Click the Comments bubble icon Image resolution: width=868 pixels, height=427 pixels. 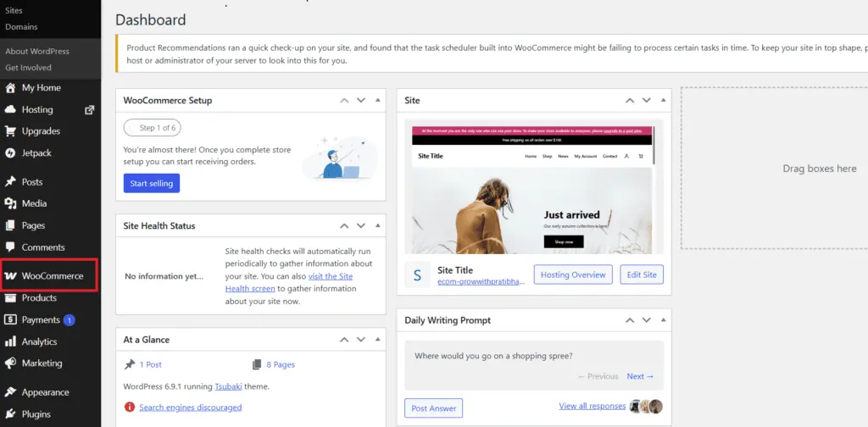click(10, 247)
